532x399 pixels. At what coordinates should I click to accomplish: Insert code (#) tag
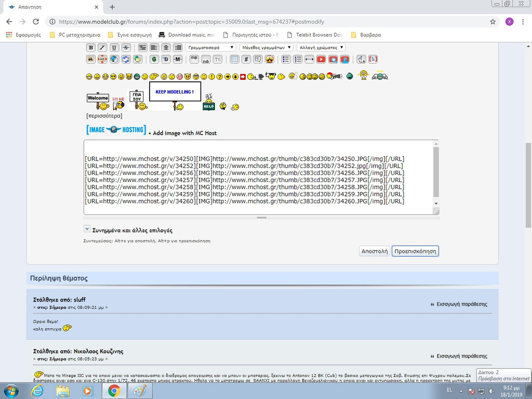click(x=246, y=59)
